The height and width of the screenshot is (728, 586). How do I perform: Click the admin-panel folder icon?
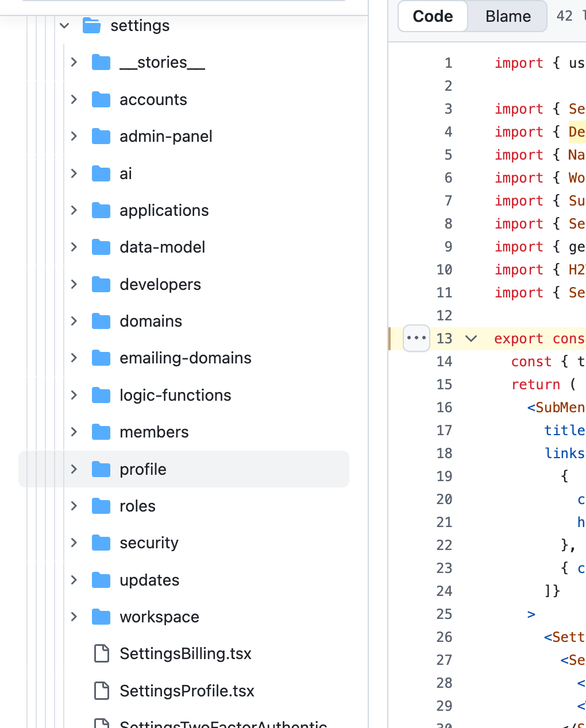(x=101, y=136)
